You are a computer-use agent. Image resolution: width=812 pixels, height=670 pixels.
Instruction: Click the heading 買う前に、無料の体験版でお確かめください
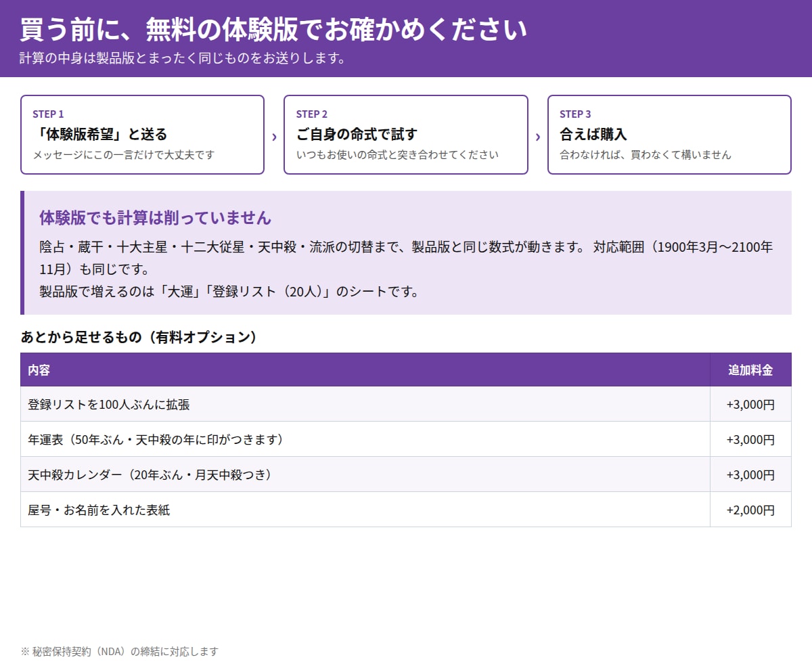273,30
